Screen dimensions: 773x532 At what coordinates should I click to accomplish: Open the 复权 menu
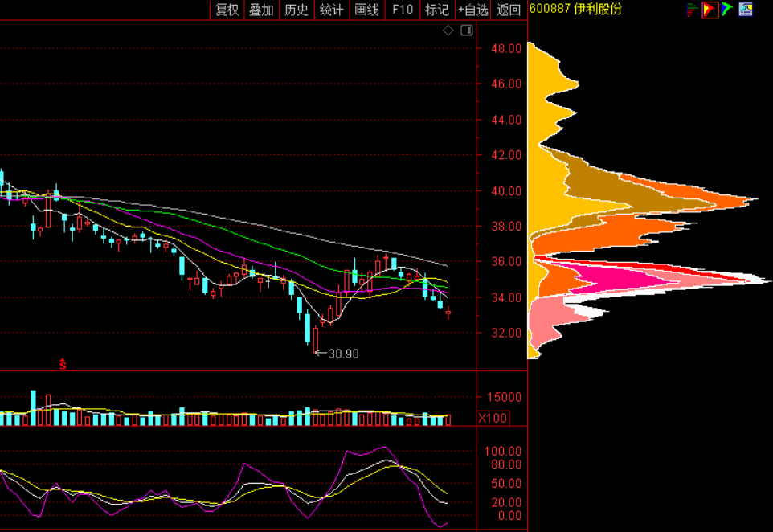227,10
